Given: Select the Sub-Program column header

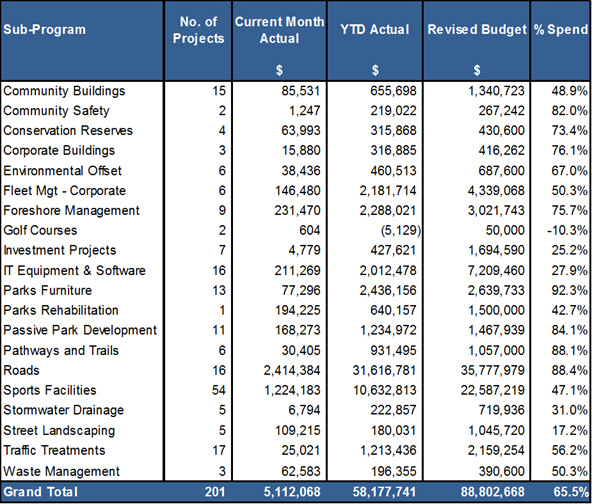Looking at the screenshot, I should click(x=82, y=41).
